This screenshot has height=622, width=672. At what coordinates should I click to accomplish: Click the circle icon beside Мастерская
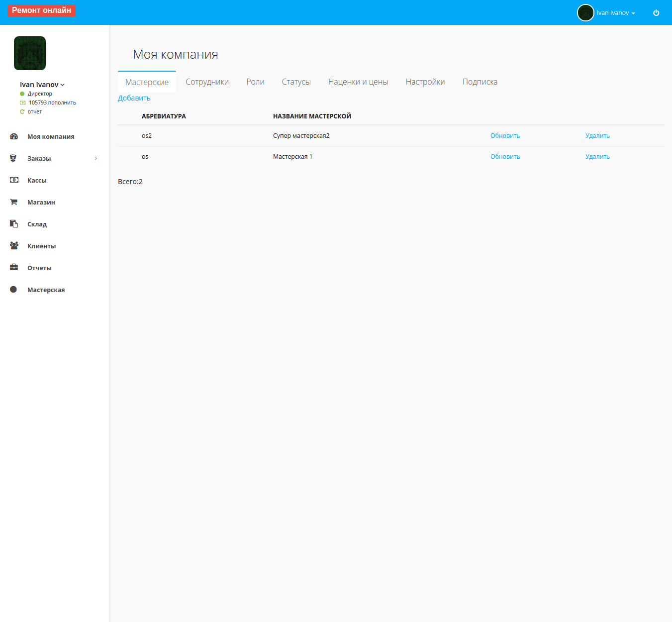click(13, 289)
